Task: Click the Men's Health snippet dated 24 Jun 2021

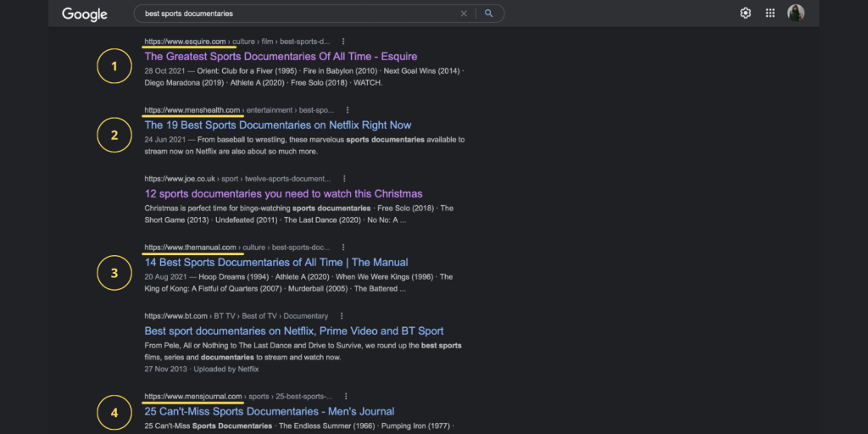Action: [x=304, y=146]
